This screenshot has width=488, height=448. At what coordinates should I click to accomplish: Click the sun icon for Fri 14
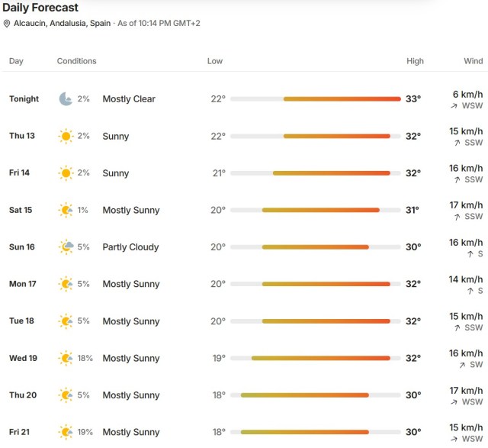click(x=66, y=173)
